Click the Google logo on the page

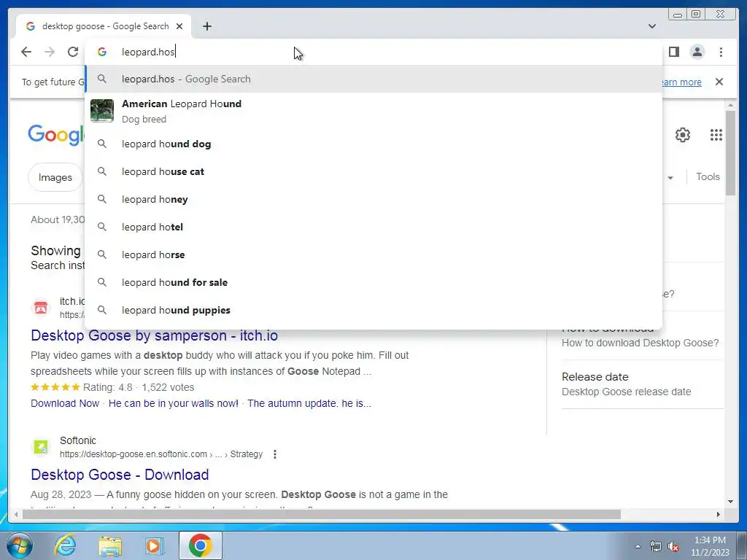56,135
